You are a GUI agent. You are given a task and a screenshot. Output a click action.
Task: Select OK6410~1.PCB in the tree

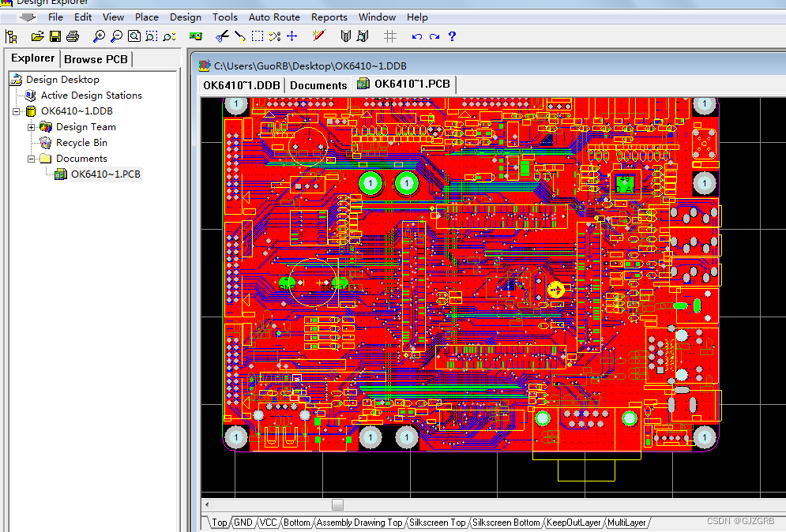105,174
